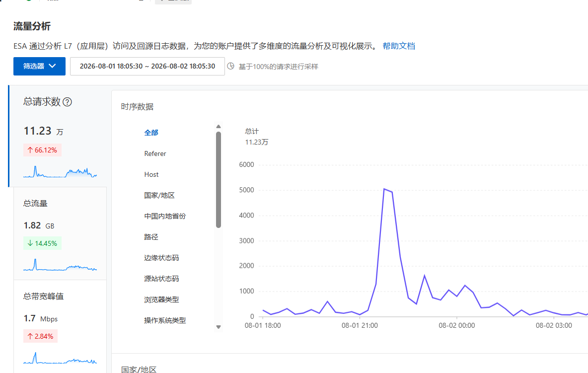This screenshot has width=588, height=373.
Task: Click the 08-02 03:00 axis label
Action: pyautogui.click(x=554, y=325)
